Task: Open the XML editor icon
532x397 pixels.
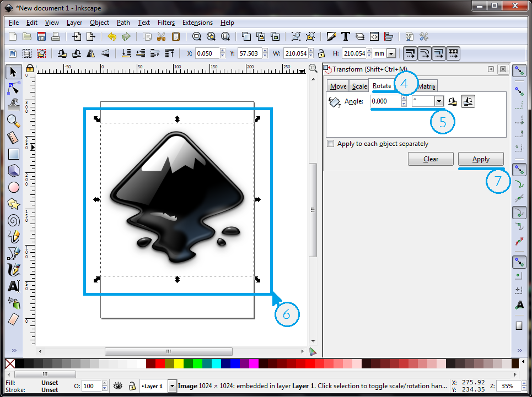Action: (x=374, y=36)
